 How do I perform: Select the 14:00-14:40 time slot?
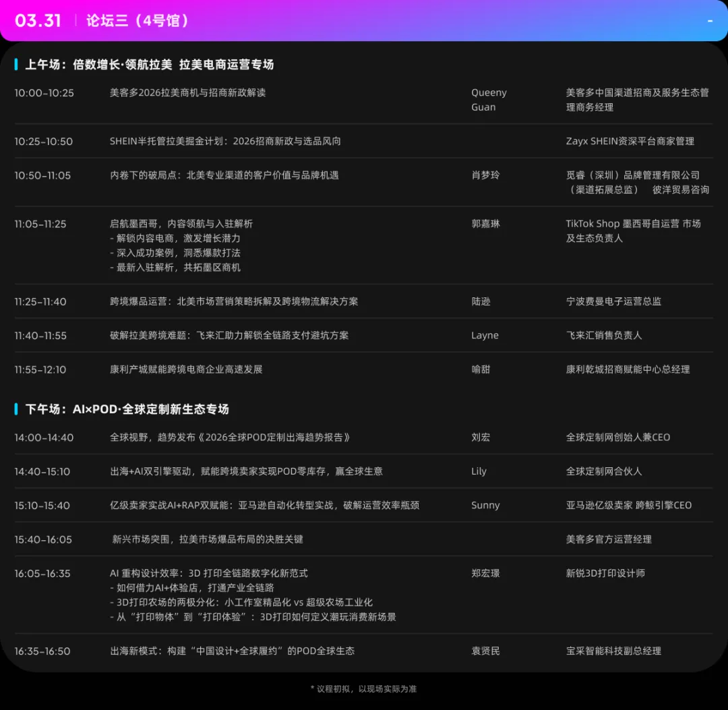tap(44, 438)
